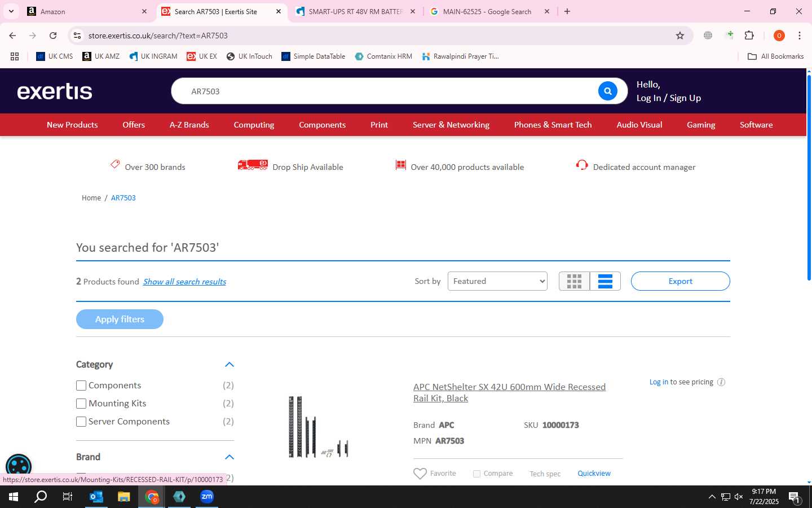
Task: Click Log In / Sign Up
Action: coord(669,98)
